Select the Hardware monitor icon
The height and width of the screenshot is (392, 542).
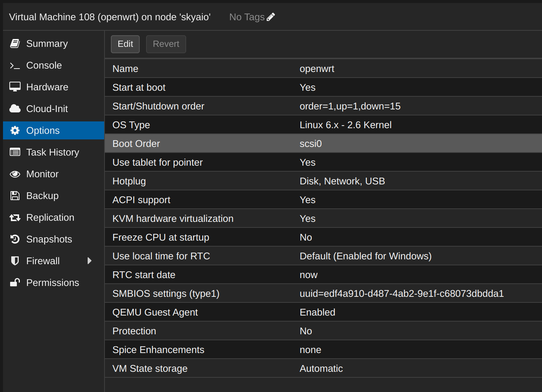pos(15,87)
